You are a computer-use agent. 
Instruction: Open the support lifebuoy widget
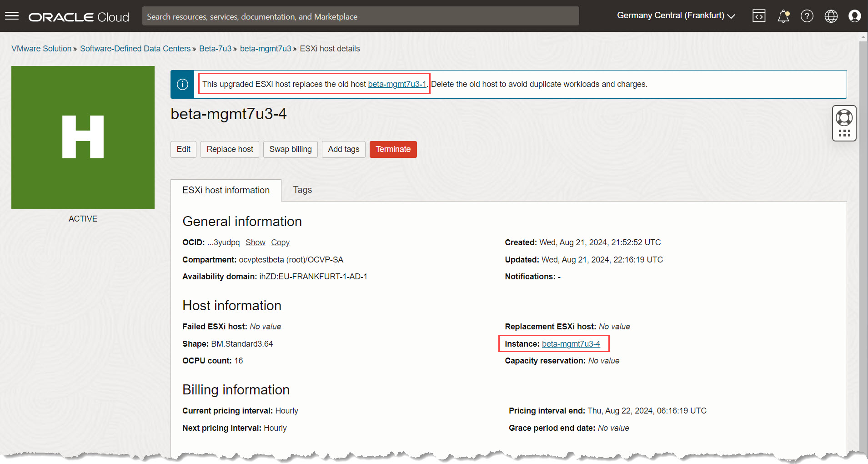(844, 123)
